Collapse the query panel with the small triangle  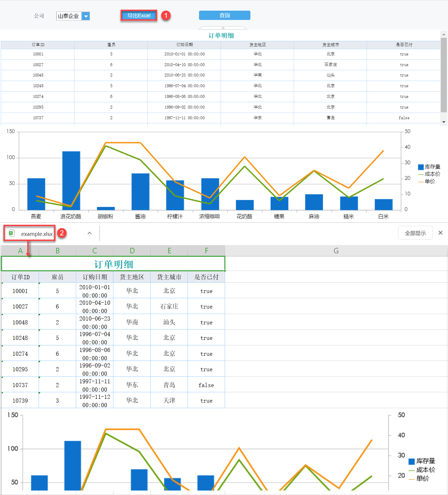[x=223, y=28]
